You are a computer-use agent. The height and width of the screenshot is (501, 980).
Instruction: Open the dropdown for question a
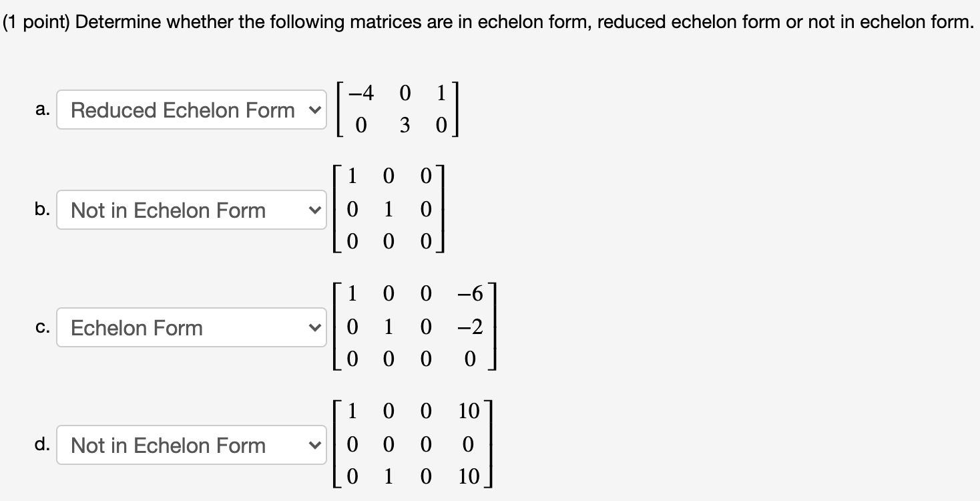coord(192,110)
